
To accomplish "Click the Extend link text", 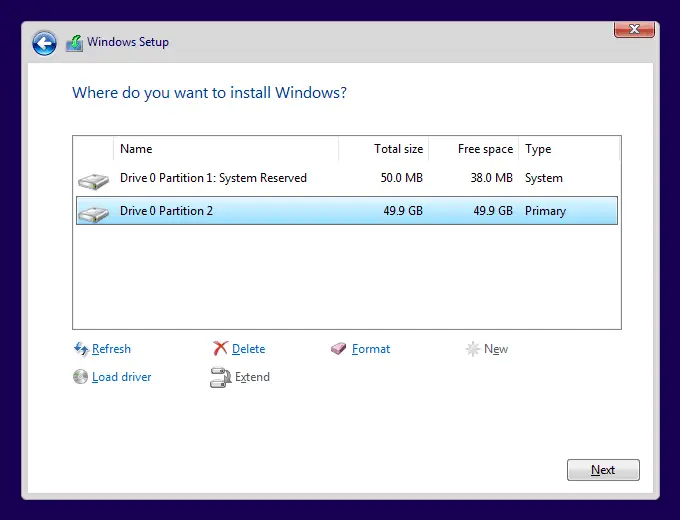I will [x=252, y=377].
